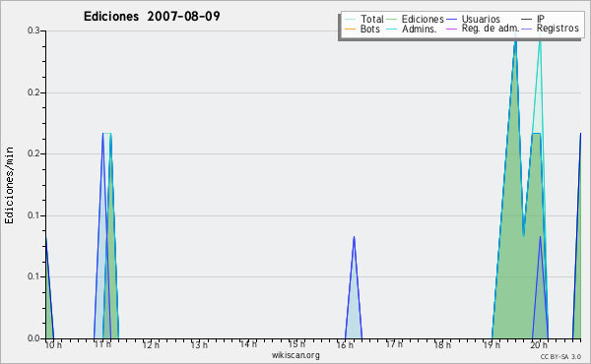Click the 0.0 y-axis value

(x=33, y=338)
